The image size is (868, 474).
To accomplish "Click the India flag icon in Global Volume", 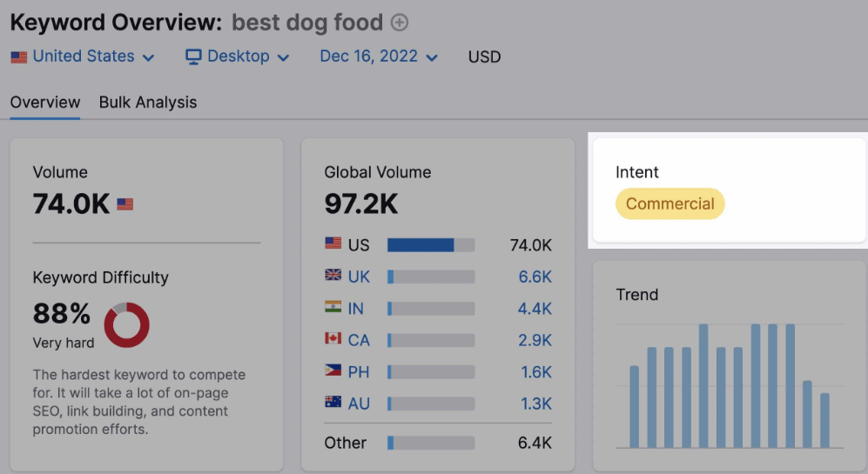I will pyautogui.click(x=333, y=308).
